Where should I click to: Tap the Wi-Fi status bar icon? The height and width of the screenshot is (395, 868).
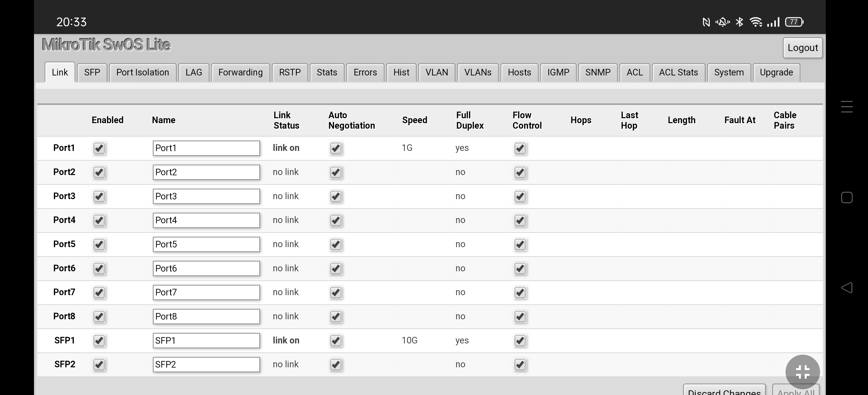[x=756, y=22]
